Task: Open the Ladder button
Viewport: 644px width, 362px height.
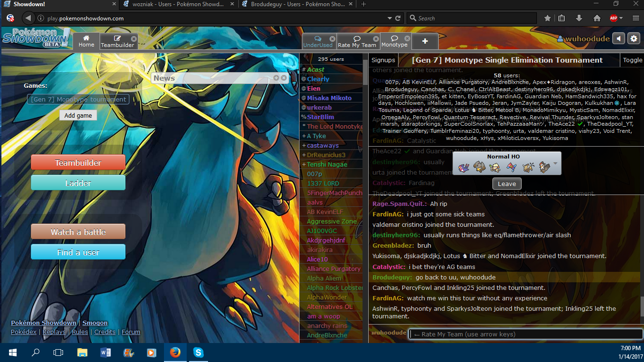Action: pyautogui.click(x=78, y=183)
